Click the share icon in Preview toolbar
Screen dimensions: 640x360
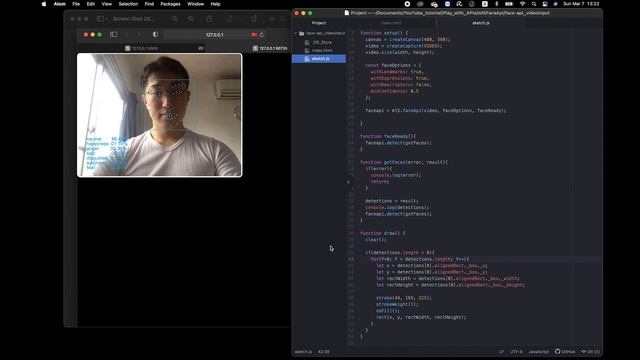click(209, 19)
